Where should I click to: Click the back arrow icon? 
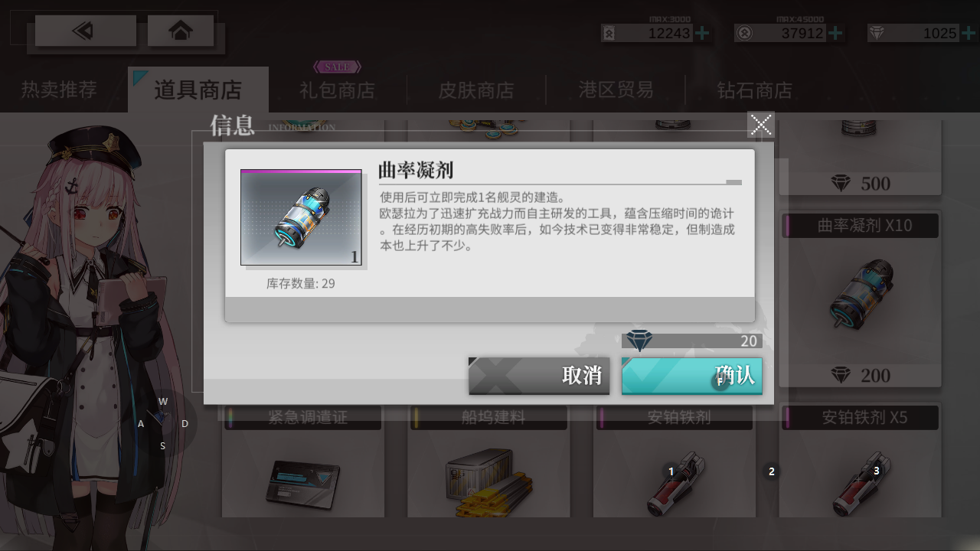pos(85,31)
